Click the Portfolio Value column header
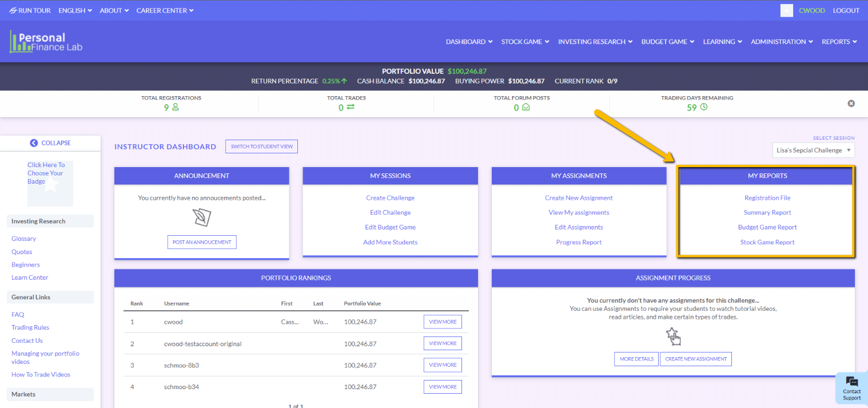Screen dimensions: 868x408 363,303
